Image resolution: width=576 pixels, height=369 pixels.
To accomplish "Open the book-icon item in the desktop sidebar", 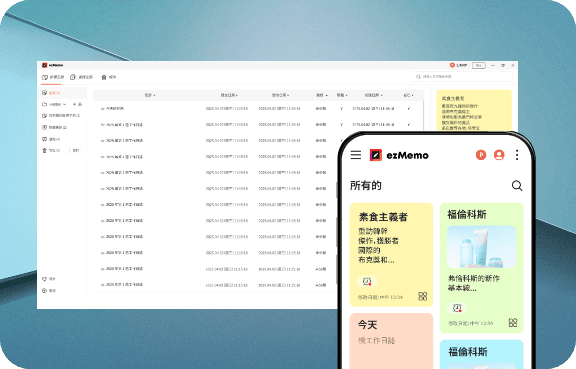I will [51, 139].
